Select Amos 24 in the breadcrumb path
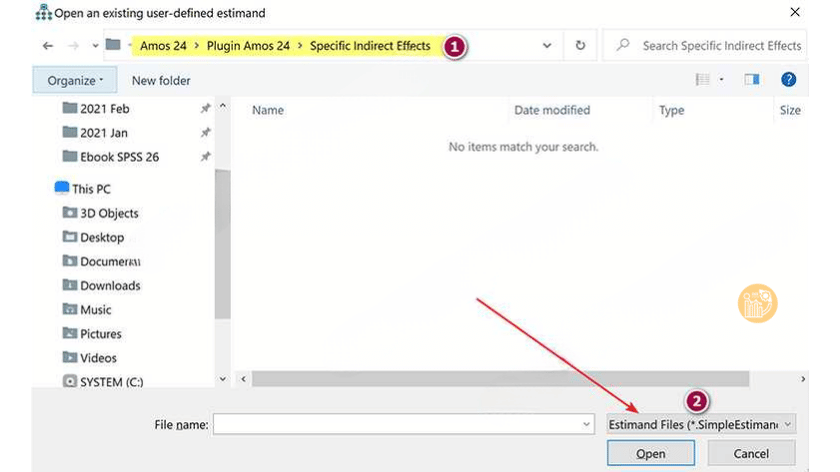Image resolution: width=840 pixels, height=472 pixels. (x=163, y=46)
